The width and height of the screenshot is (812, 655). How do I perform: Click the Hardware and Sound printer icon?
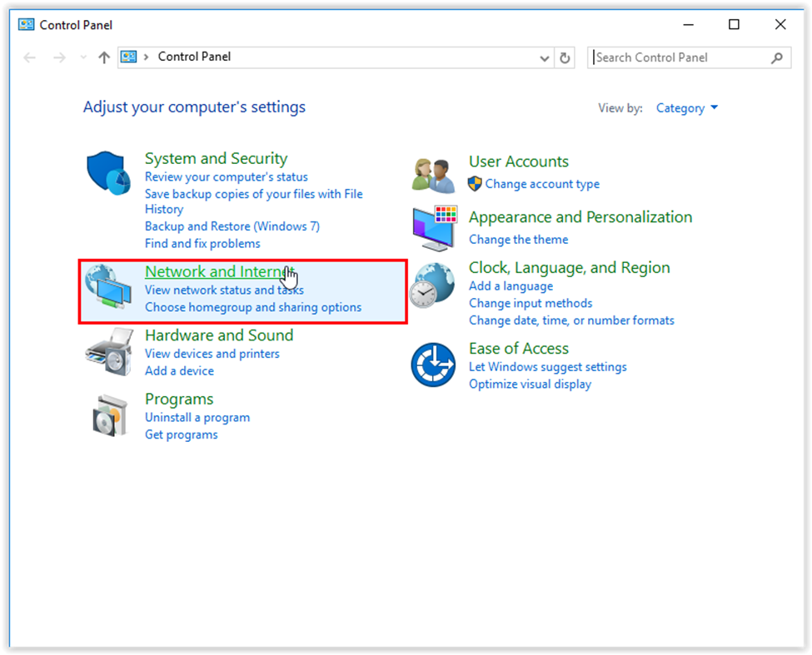[x=109, y=352]
